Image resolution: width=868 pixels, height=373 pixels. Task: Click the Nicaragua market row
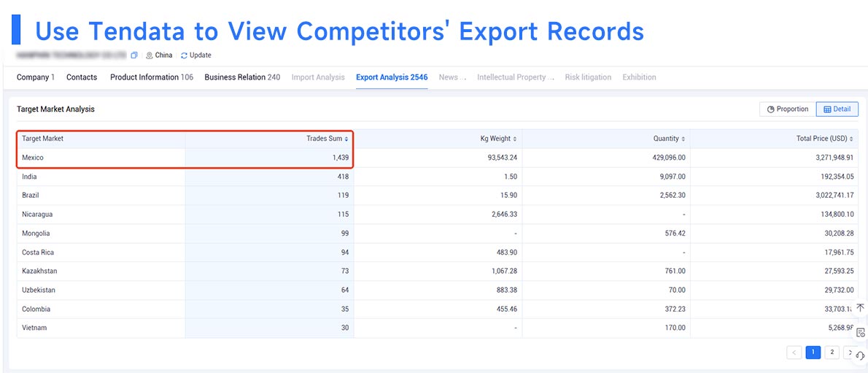click(438, 215)
